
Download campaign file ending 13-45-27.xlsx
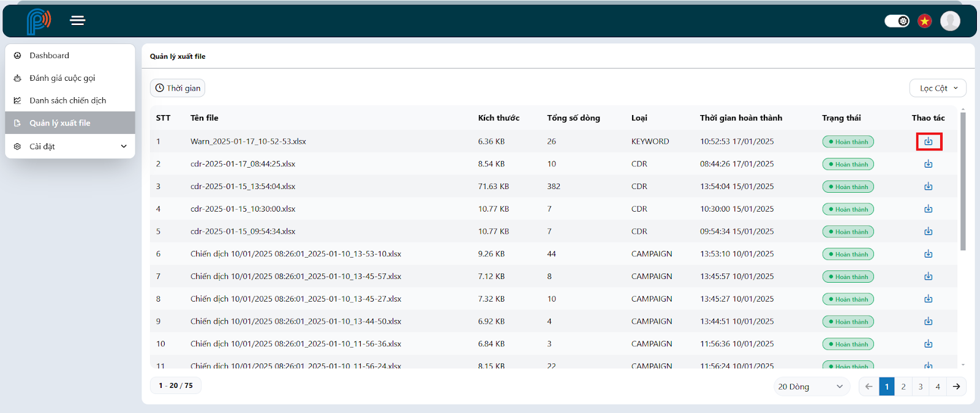929,299
